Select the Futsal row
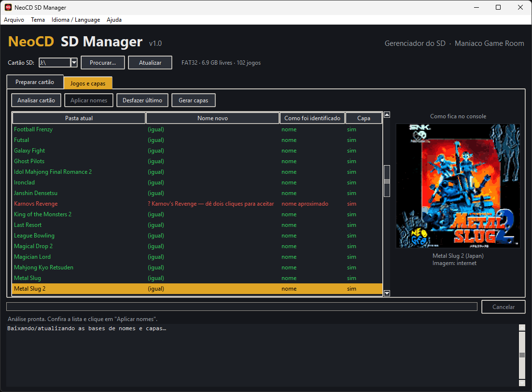This screenshot has height=392, width=532. tap(197, 140)
